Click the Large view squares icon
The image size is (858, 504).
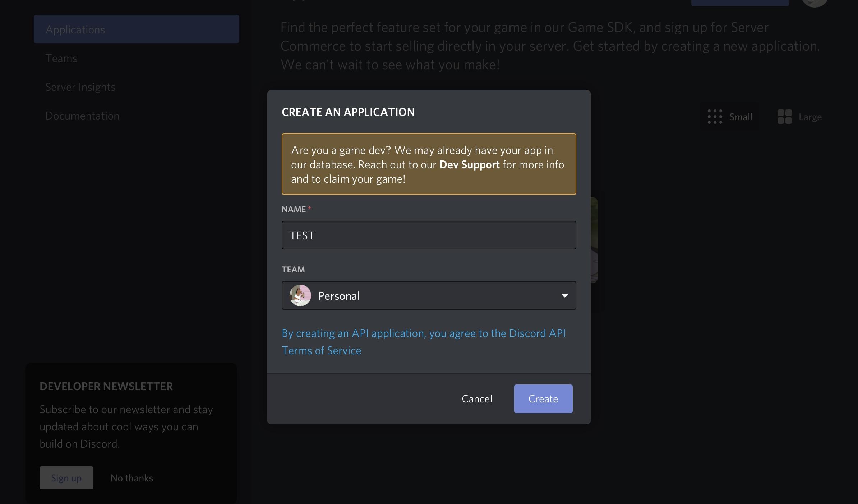click(x=784, y=117)
